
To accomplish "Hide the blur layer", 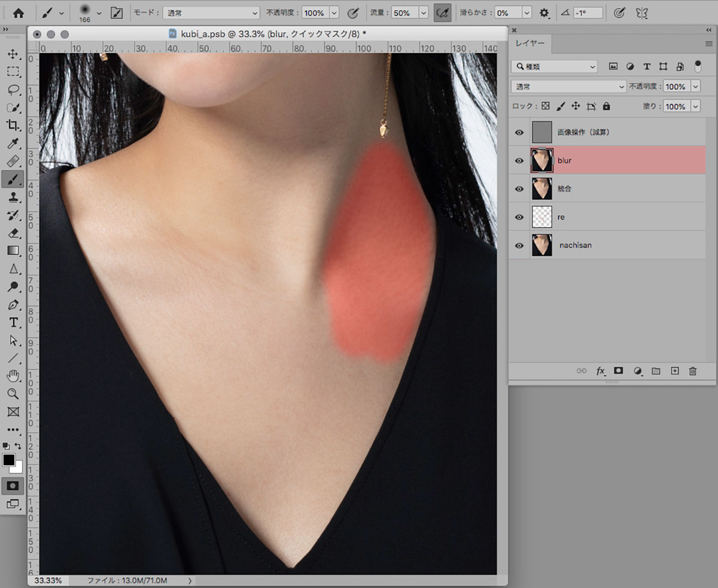I will click(x=519, y=160).
